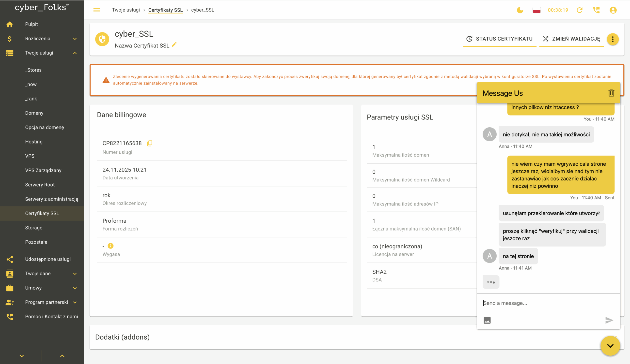Expand Rozliczenia sidebar section

click(x=75, y=39)
